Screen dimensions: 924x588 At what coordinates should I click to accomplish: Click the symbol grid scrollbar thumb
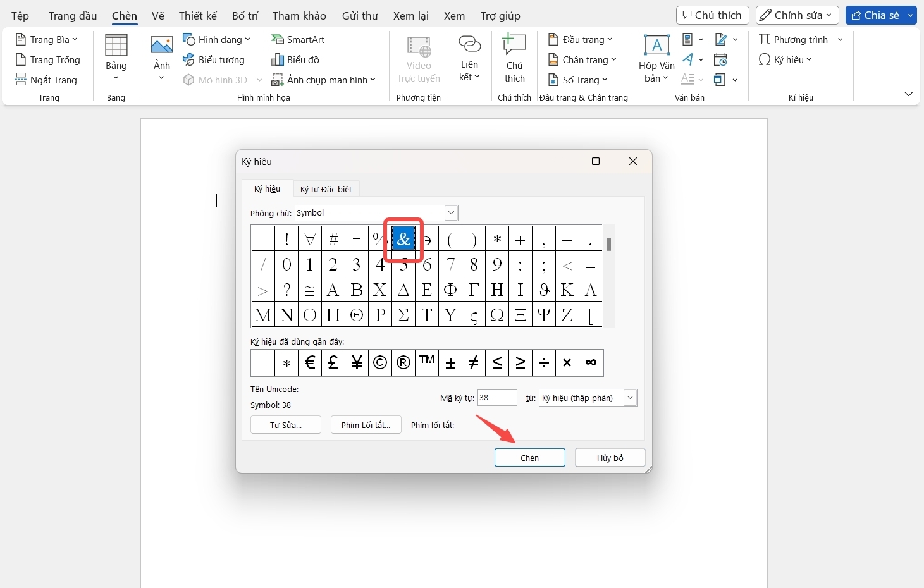pyautogui.click(x=609, y=244)
